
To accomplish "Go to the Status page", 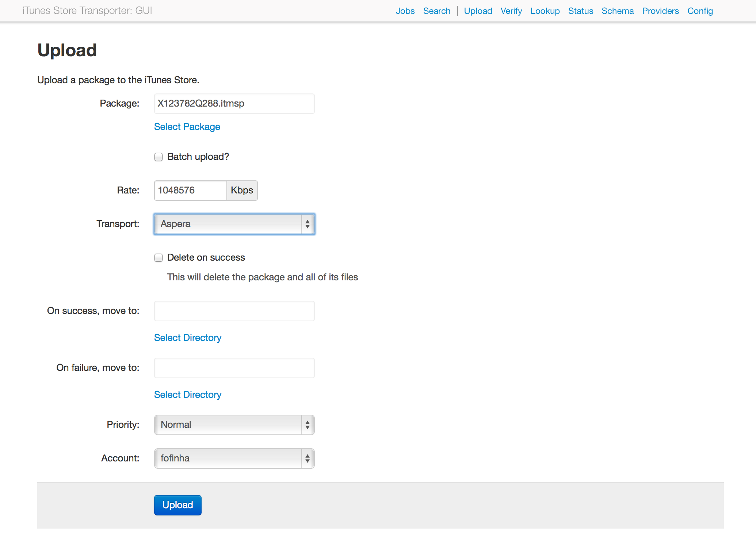I will 581,11.
